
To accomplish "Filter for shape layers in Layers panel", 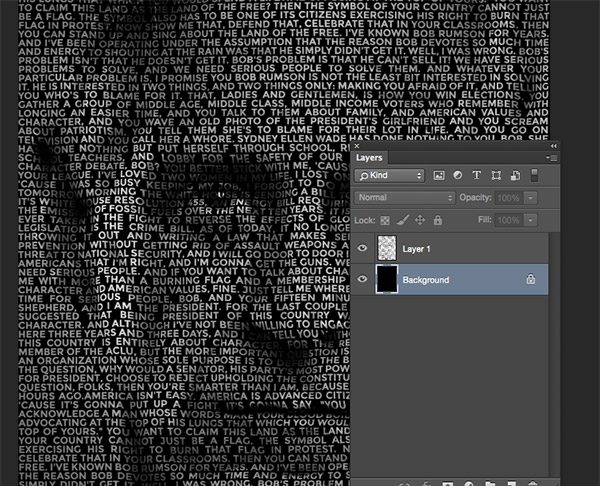I will point(496,176).
